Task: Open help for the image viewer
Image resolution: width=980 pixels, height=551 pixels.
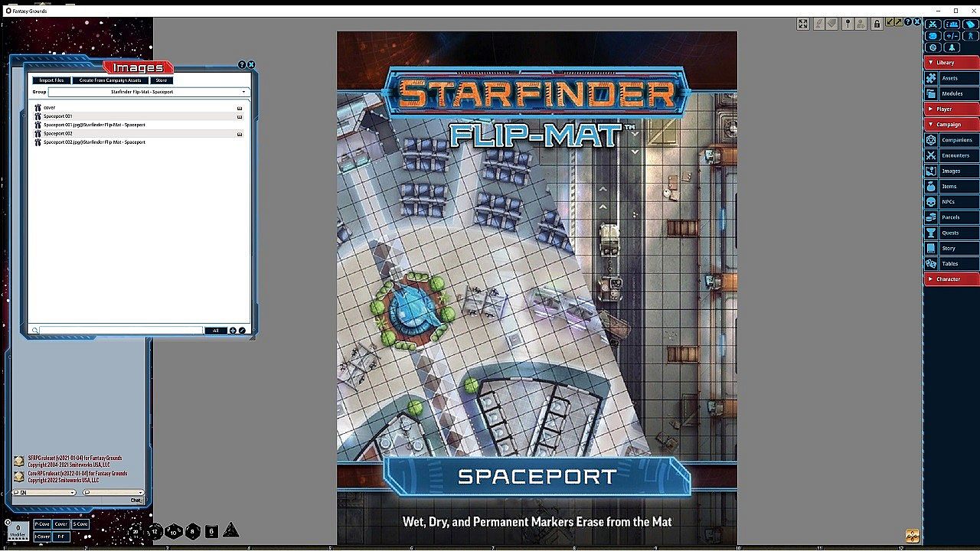Action: click(907, 23)
